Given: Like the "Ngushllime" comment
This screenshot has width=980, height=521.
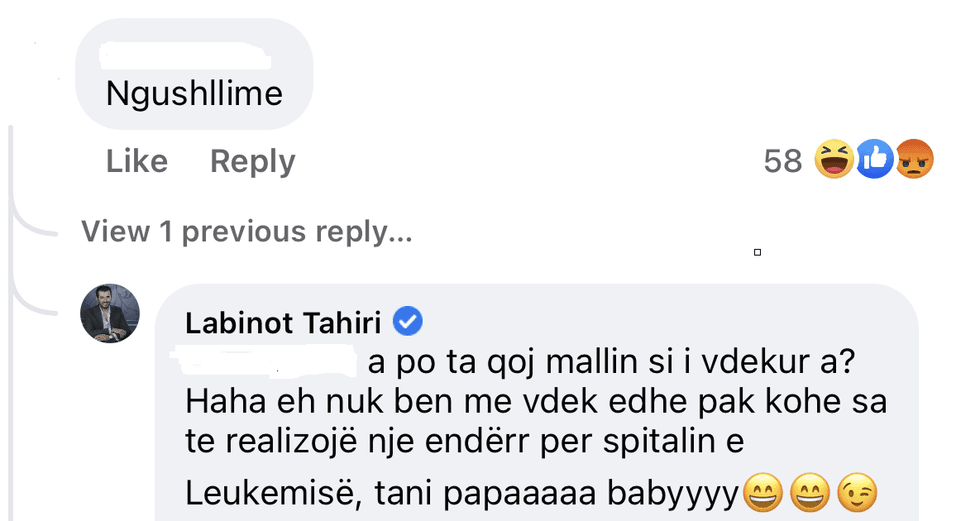Looking at the screenshot, I should (137, 161).
